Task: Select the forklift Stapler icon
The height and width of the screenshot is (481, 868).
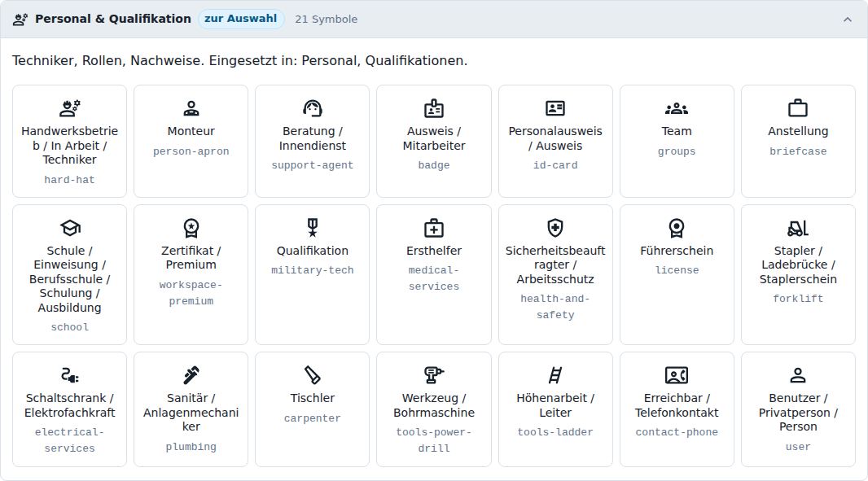Action: tap(798, 228)
